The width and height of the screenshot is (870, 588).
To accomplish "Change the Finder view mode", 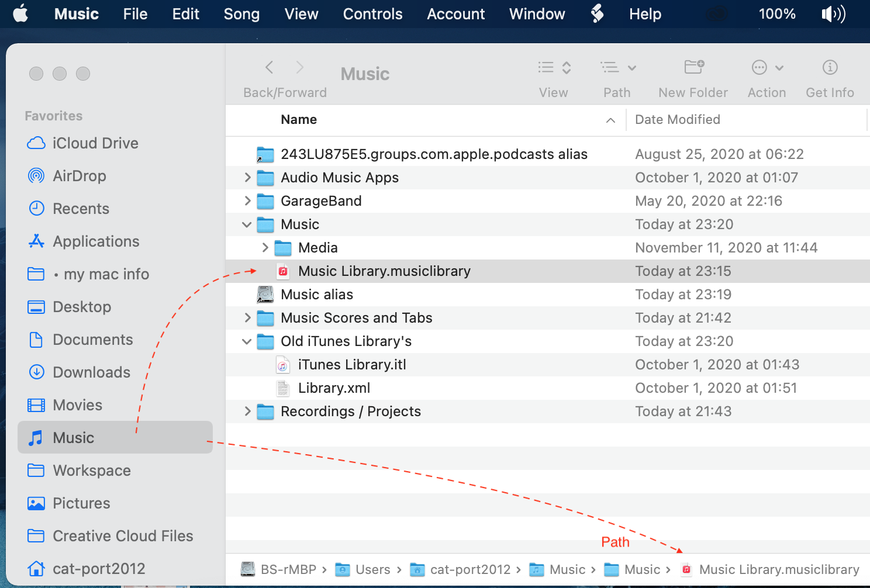I will coord(554,68).
